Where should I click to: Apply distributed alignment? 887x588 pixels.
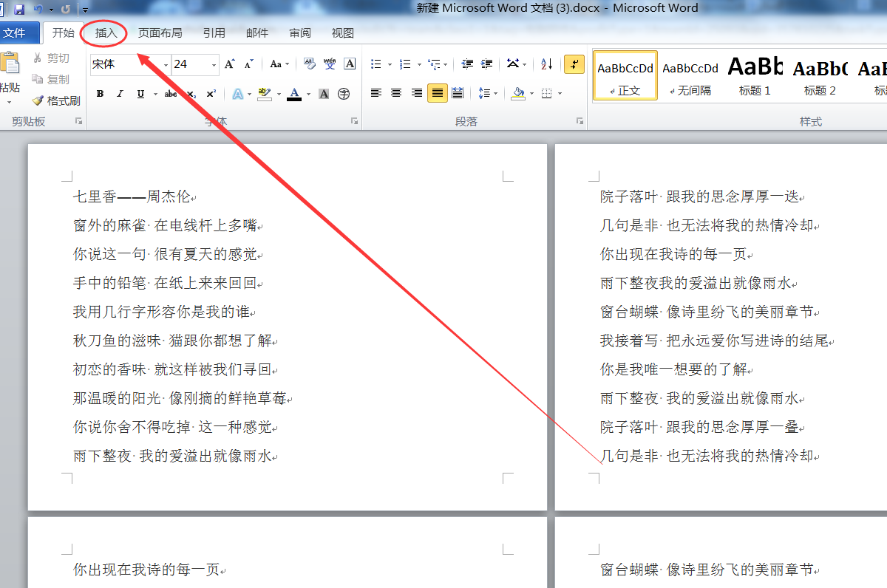458,93
